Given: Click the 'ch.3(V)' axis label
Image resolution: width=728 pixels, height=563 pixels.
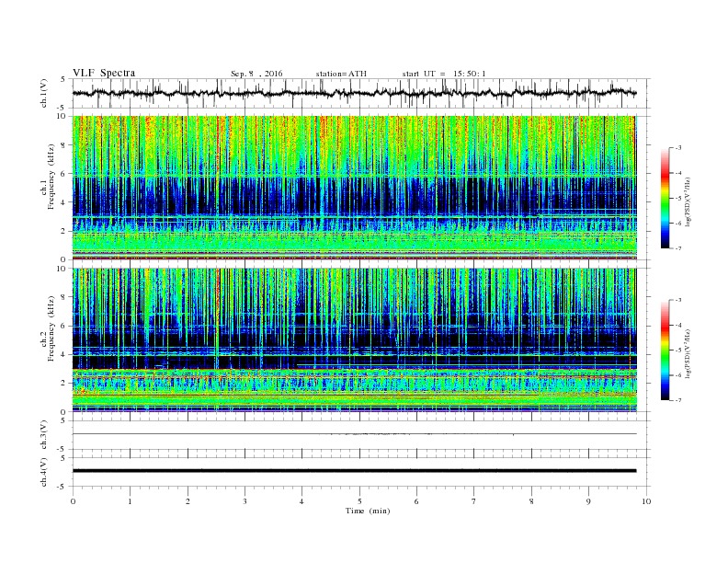Looking at the screenshot, I should (44, 435).
